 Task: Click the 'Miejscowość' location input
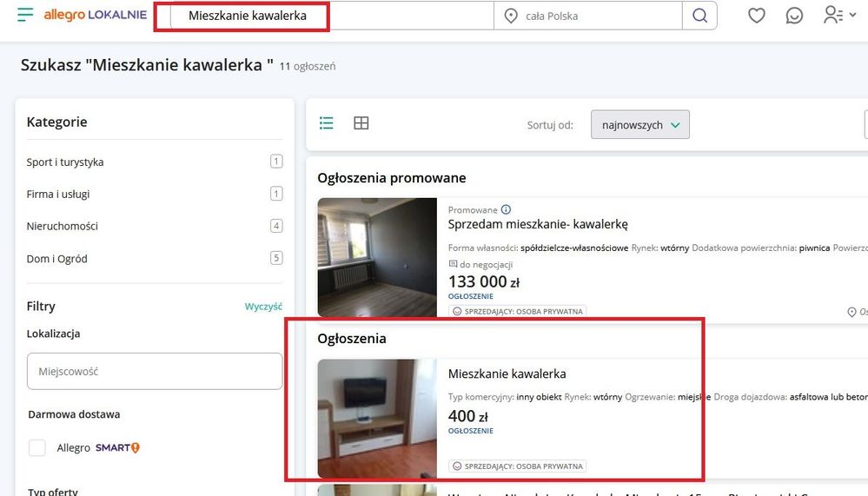[155, 372]
